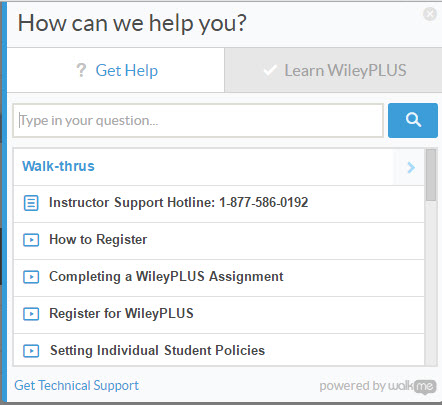The image size is (442, 405).
Task: Open the Get Technical Support link
Action: pyautogui.click(x=76, y=385)
